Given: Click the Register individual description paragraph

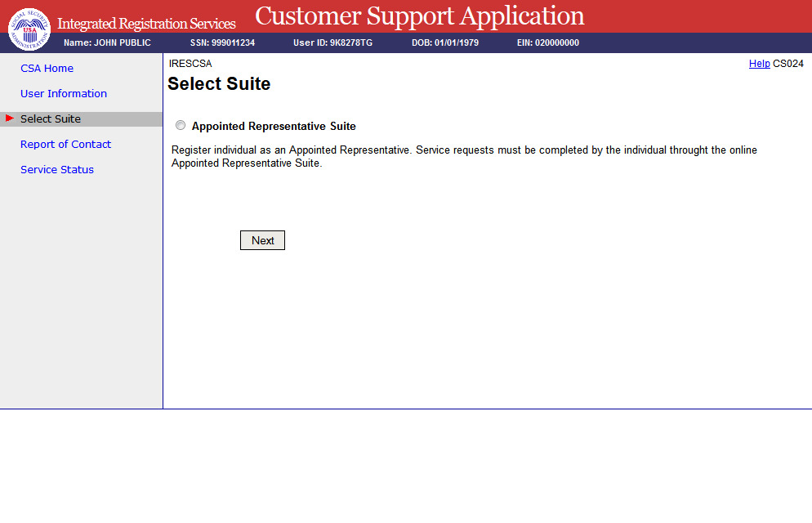Looking at the screenshot, I should pyautogui.click(x=464, y=156).
